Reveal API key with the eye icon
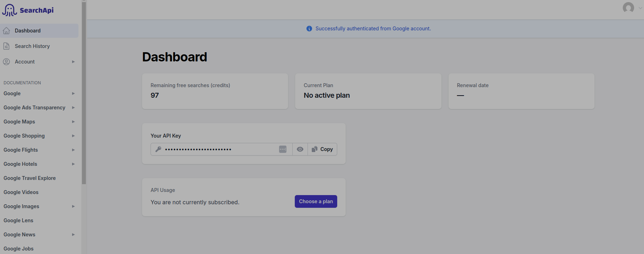 300,149
